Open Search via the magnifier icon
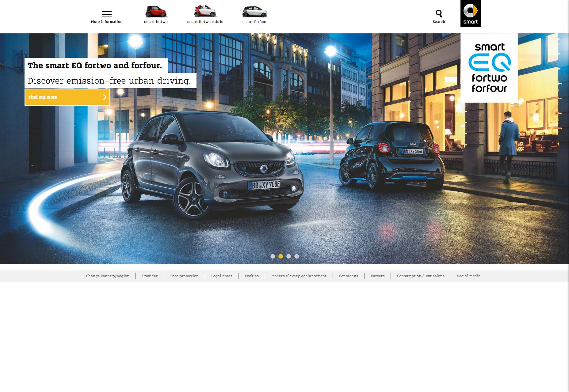The width and height of the screenshot is (569, 392). [x=439, y=13]
